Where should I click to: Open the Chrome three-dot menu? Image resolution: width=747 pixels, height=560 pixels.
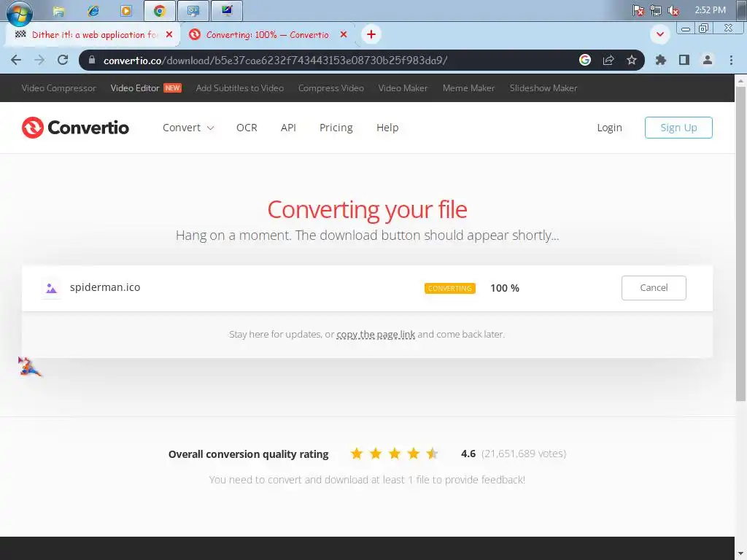tap(731, 60)
